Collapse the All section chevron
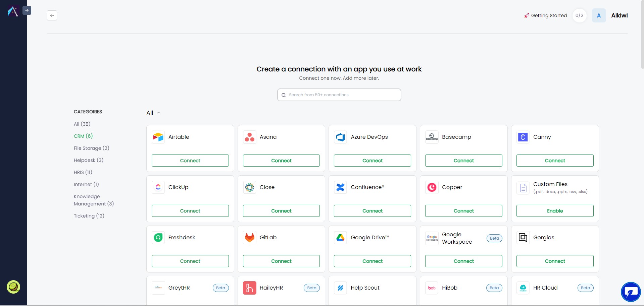This screenshot has height=306, width=644. point(159,113)
